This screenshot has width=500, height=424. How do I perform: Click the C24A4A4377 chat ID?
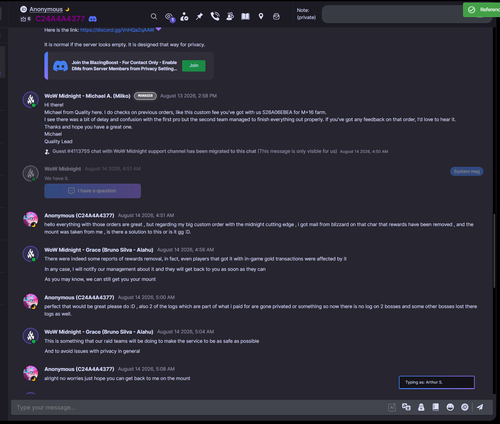(x=60, y=19)
